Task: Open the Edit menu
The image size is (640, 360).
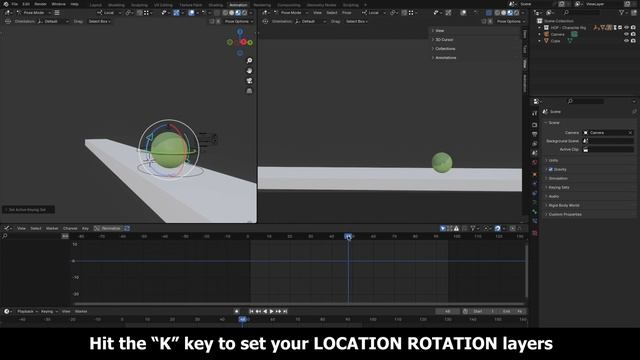Action: (26, 4)
